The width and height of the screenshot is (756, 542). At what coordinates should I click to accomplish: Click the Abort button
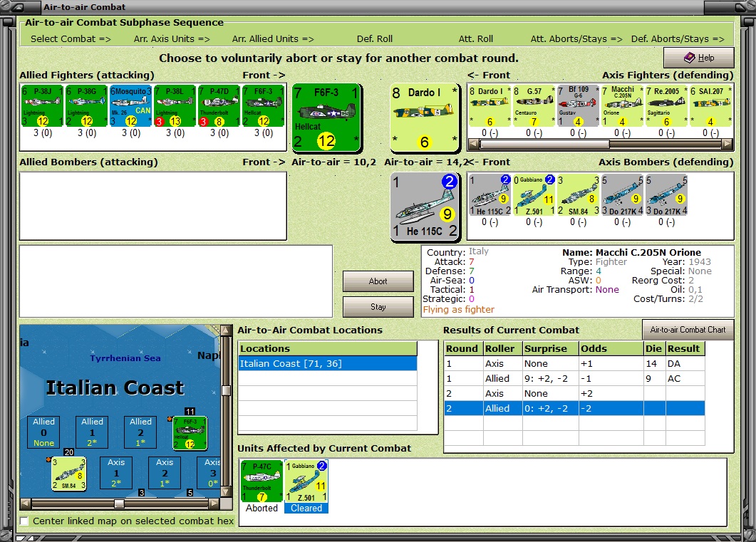[x=378, y=281]
